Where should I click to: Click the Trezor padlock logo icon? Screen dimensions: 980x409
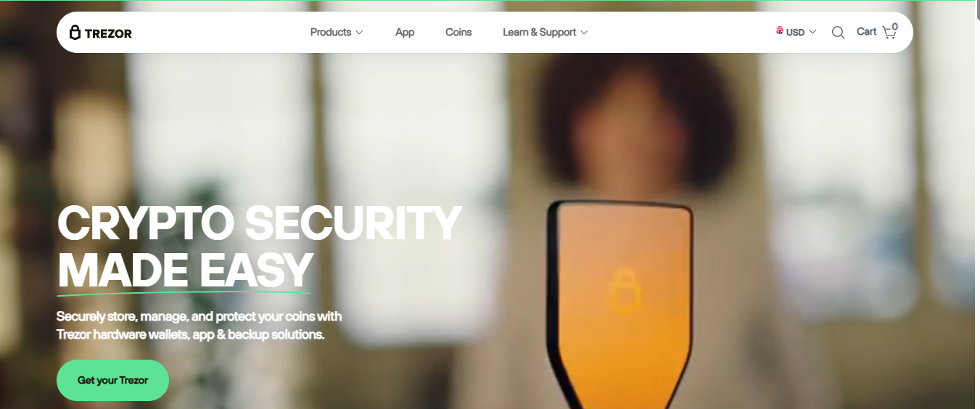click(75, 33)
